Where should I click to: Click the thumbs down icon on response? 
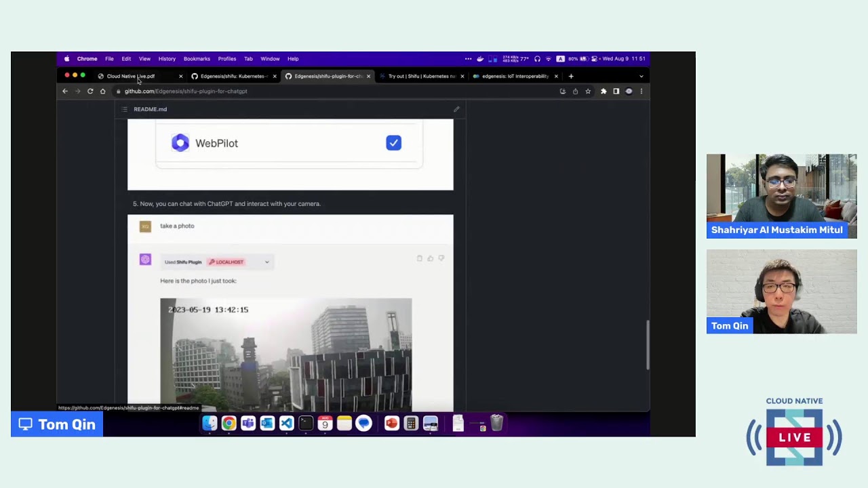441,258
